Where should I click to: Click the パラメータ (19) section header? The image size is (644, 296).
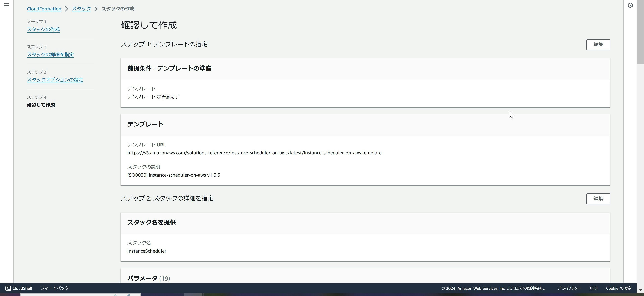[x=148, y=278]
